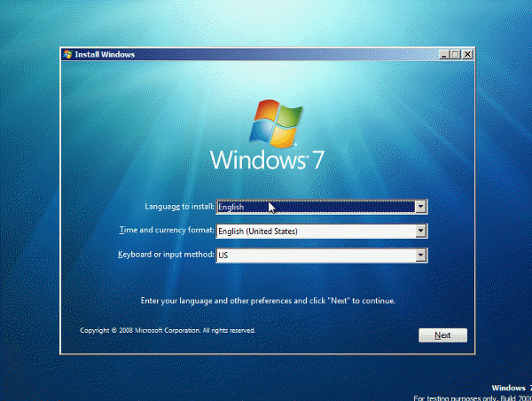Expand the Time and currency format arrow

[420, 231]
